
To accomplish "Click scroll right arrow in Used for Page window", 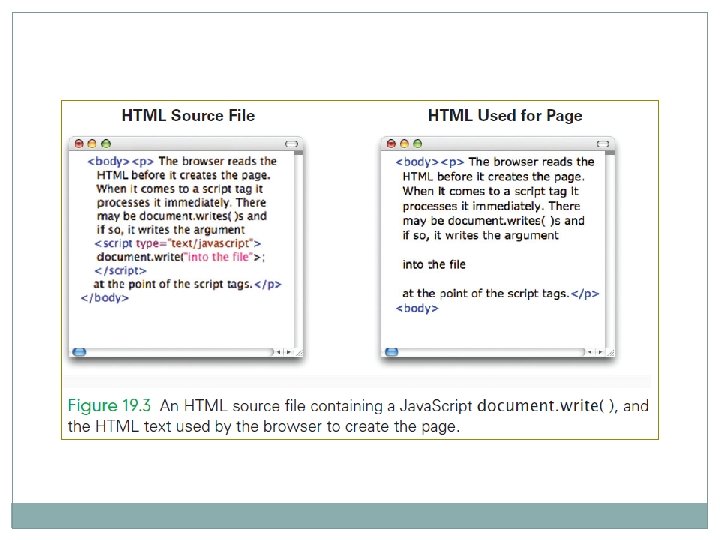I will click(600, 352).
